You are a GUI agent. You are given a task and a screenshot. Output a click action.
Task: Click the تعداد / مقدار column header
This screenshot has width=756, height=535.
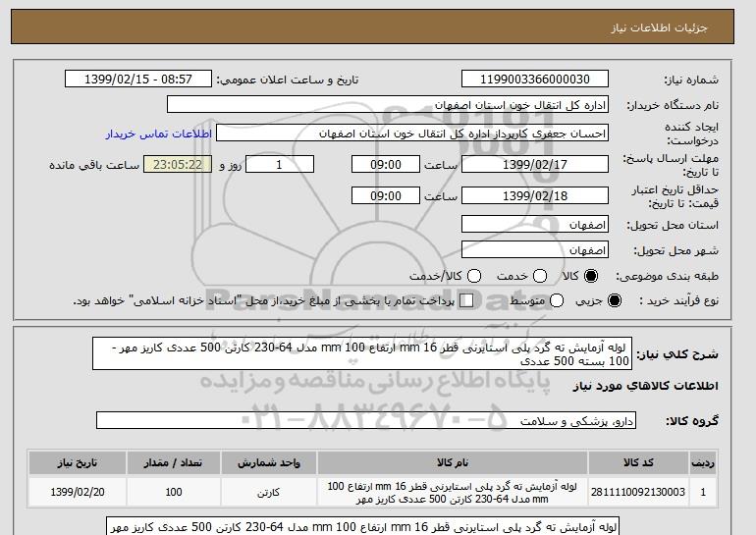click(x=173, y=462)
